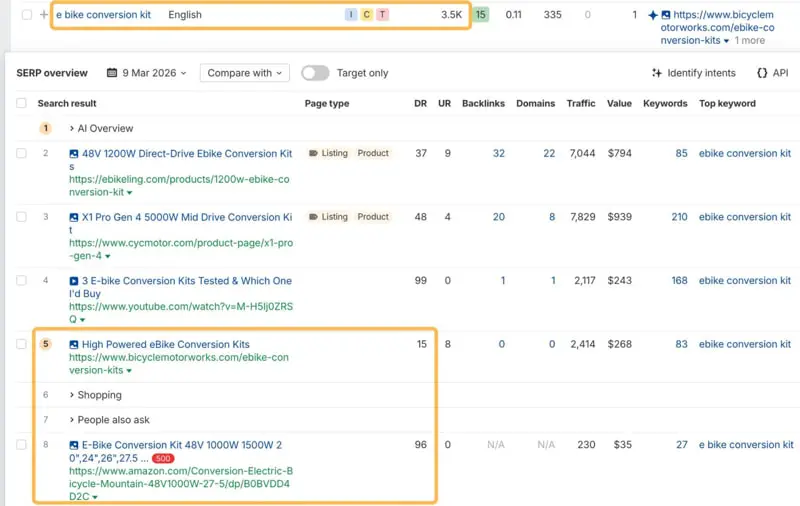The height and width of the screenshot is (506, 800).
Task: Open the ebikeling URL dropdown arrow
Action: coord(130,193)
